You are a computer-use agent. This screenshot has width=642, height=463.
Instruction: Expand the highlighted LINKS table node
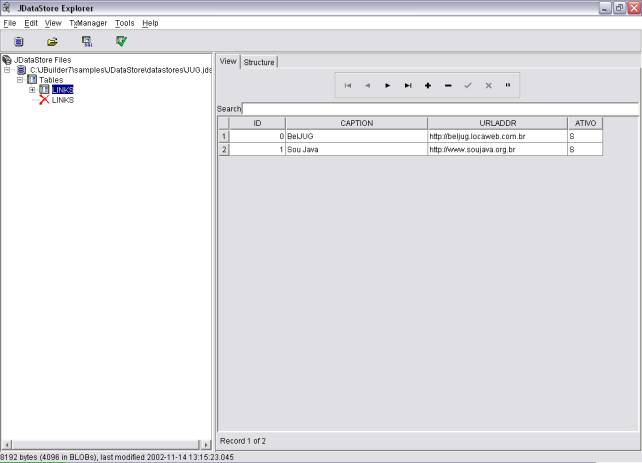tap(32, 90)
